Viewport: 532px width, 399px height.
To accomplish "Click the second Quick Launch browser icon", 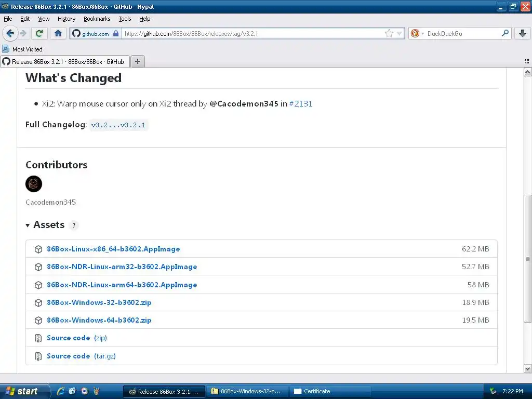I will pyautogui.click(x=72, y=391).
